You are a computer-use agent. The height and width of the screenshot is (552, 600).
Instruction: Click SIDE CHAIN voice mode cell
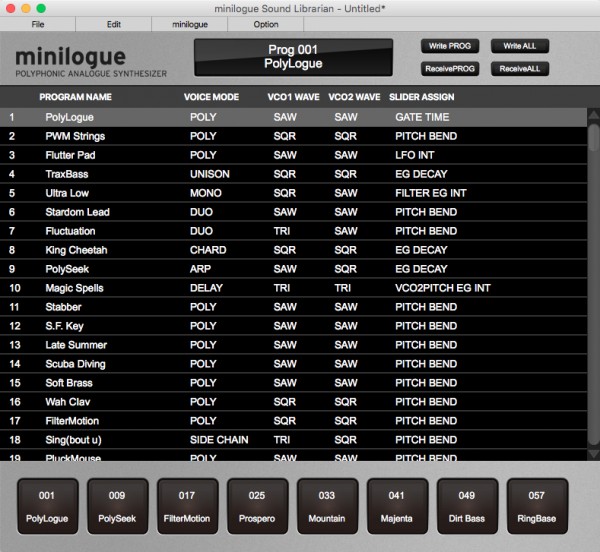point(219,440)
